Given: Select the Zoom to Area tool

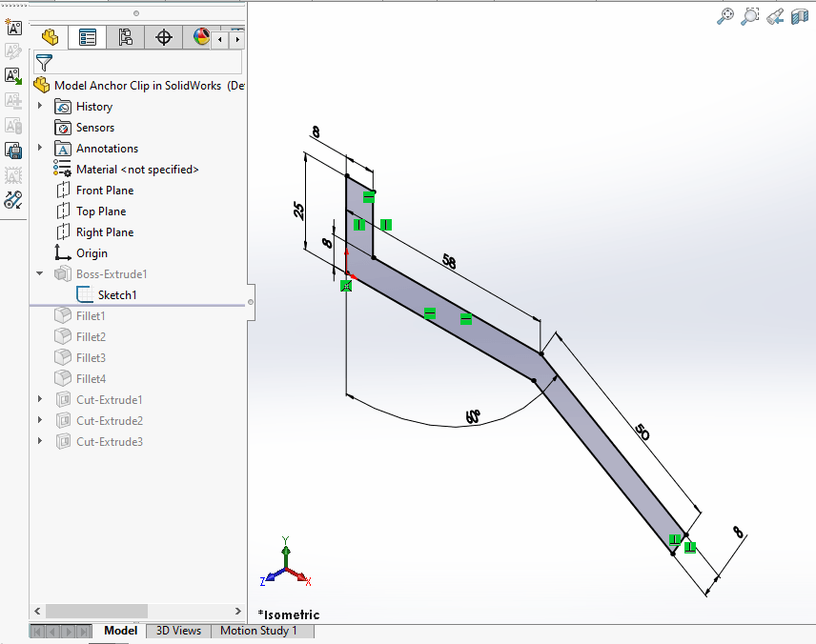Looking at the screenshot, I should (x=749, y=16).
